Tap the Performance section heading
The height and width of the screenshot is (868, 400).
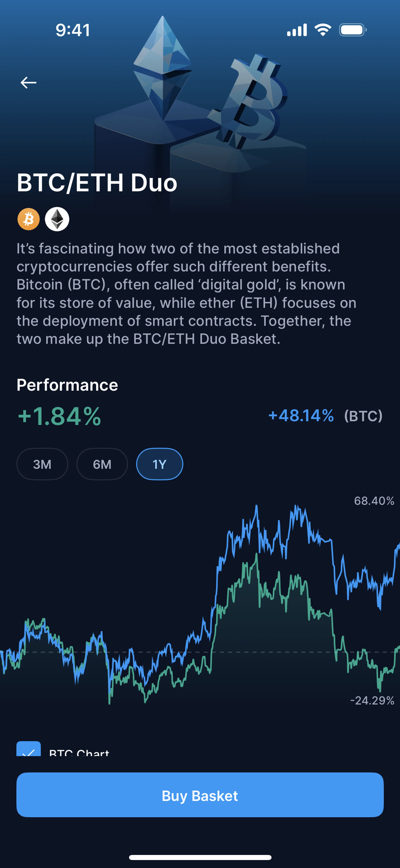point(67,385)
